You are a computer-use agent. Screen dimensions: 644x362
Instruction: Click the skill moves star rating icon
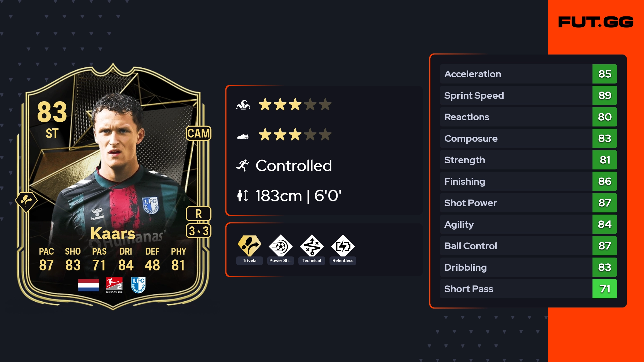(x=243, y=105)
